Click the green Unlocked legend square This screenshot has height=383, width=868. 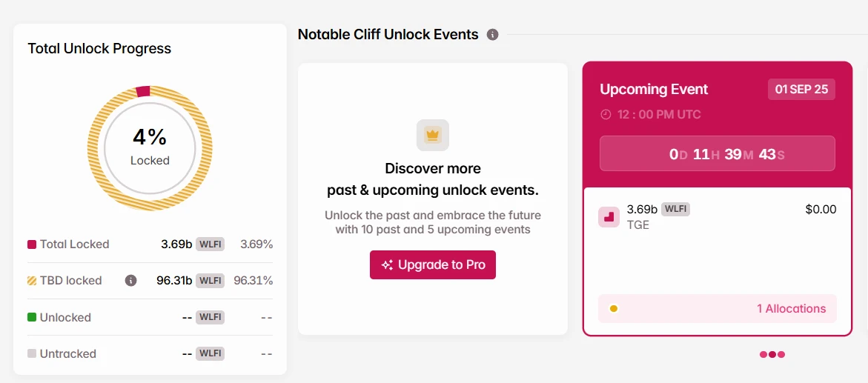(32, 317)
